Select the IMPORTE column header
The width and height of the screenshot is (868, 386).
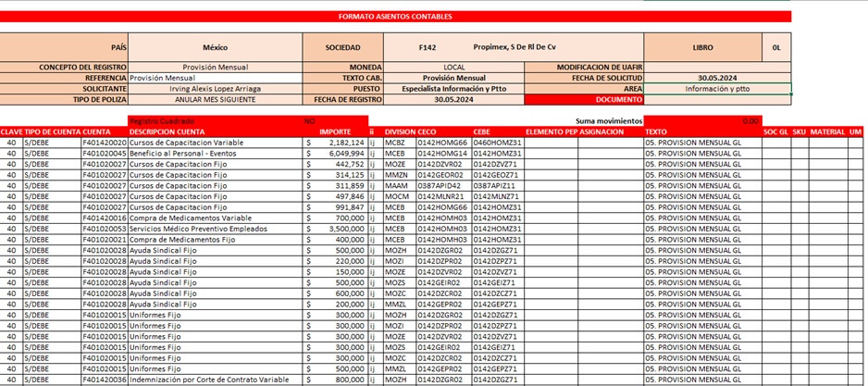coord(335,132)
